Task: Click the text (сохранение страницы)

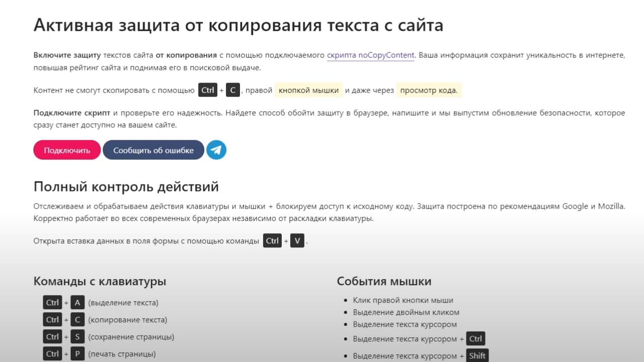Action: (131, 337)
